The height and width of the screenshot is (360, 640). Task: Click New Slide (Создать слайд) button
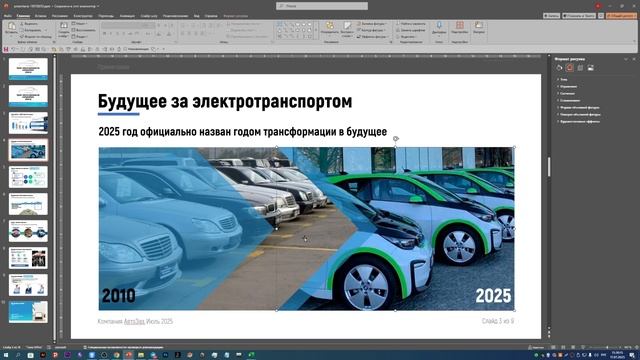point(64,29)
